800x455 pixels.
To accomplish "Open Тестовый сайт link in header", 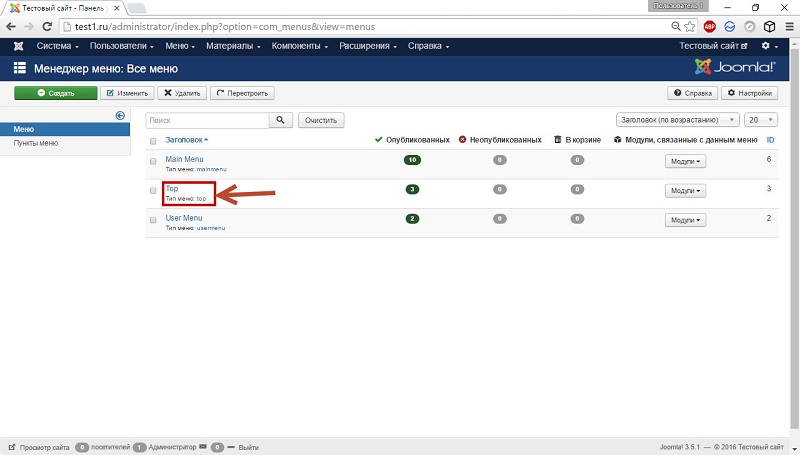I will (713, 46).
